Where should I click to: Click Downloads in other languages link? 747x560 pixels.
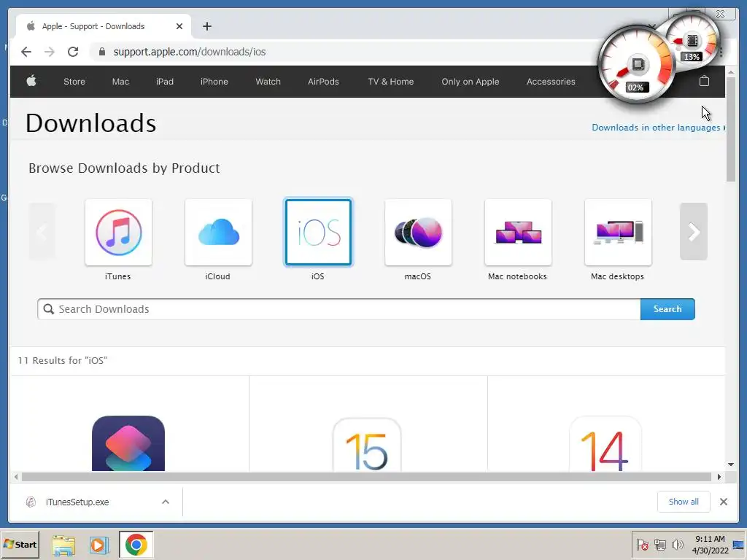(656, 128)
